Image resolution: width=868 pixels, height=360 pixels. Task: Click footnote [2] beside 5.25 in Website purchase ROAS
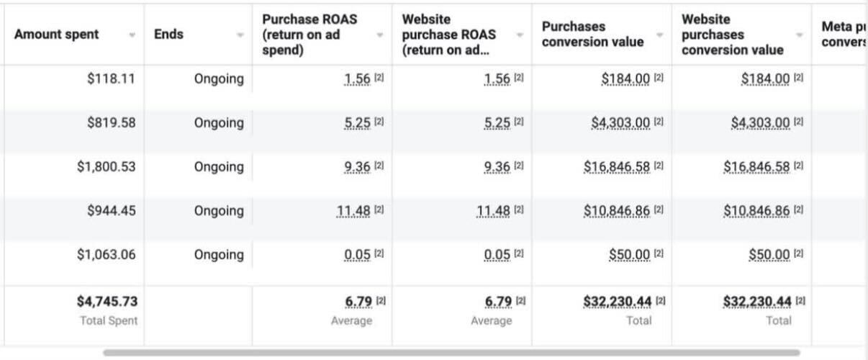(x=519, y=122)
